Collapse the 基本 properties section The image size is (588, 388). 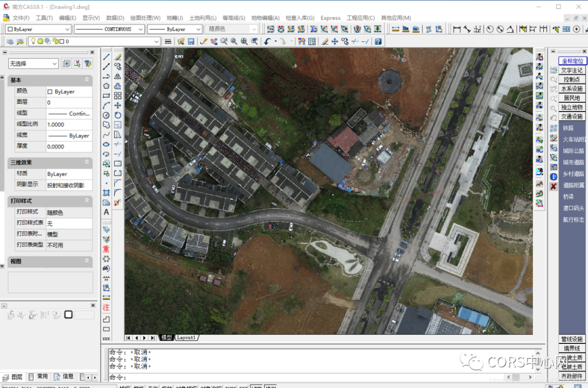coord(87,79)
